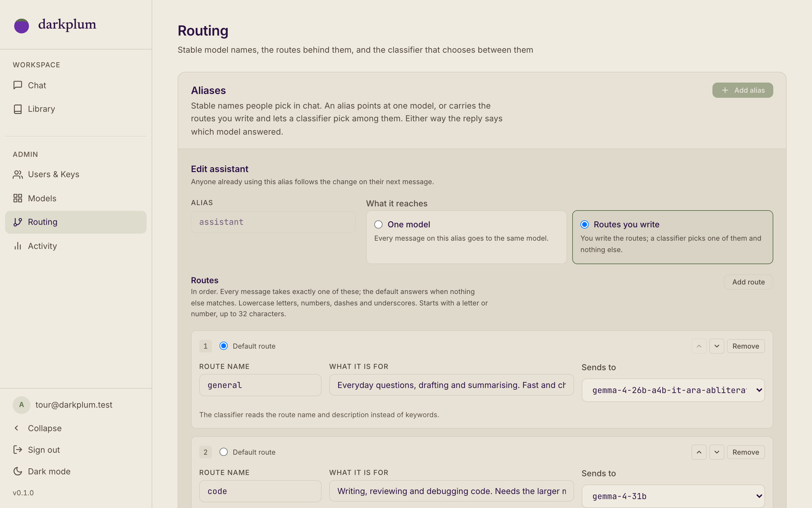Move route 1 general down
The width and height of the screenshot is (812, 508).
coord(717,346)
